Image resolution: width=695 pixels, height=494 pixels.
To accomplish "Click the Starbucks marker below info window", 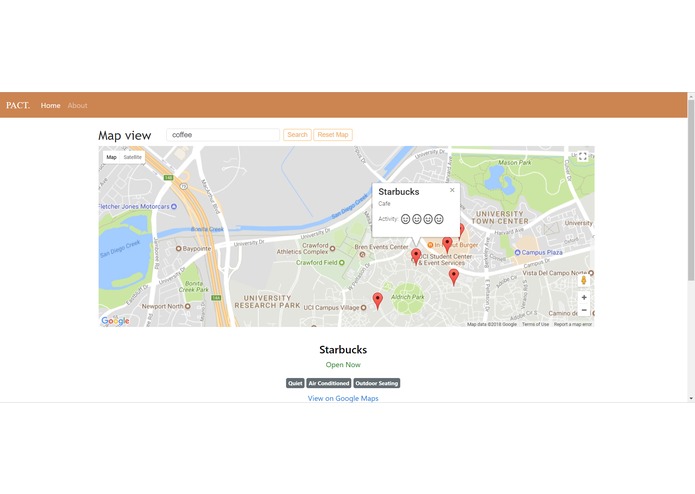I will click(x=416, y=256).
